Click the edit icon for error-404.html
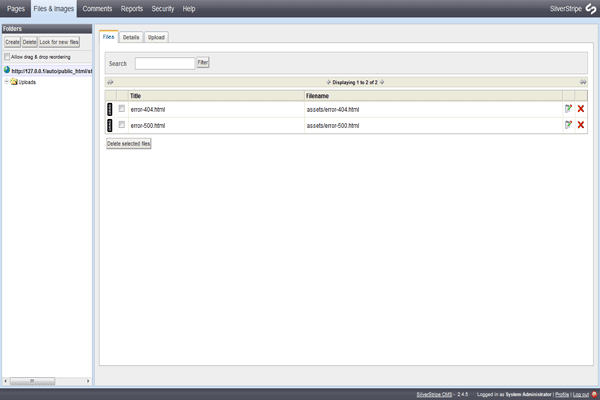This screenshot has height=400, width=600. [568, 109]
